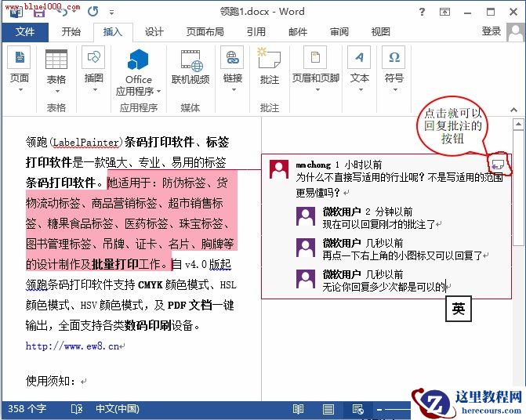The height and width of the screenshot is (420, 526).
Task: Expand the 表格 Table dropdown arrow
Action: [x=57, y=91]
